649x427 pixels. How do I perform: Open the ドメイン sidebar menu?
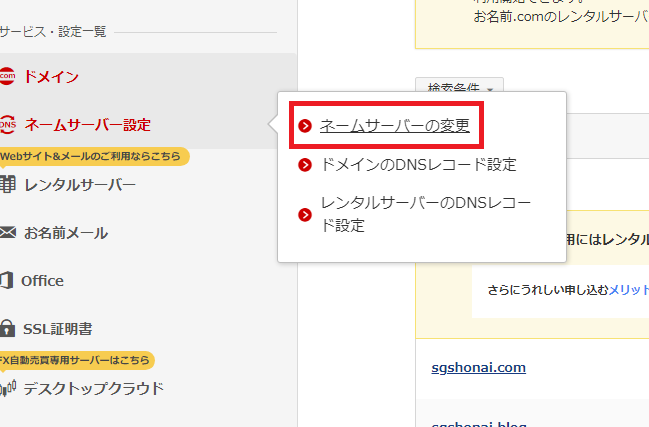pos(51,77)
